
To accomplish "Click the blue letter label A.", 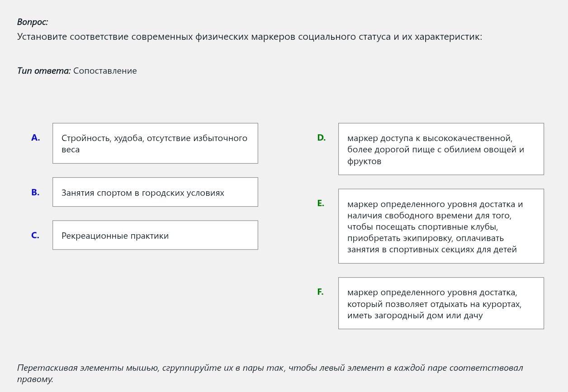I will (36, 138).
